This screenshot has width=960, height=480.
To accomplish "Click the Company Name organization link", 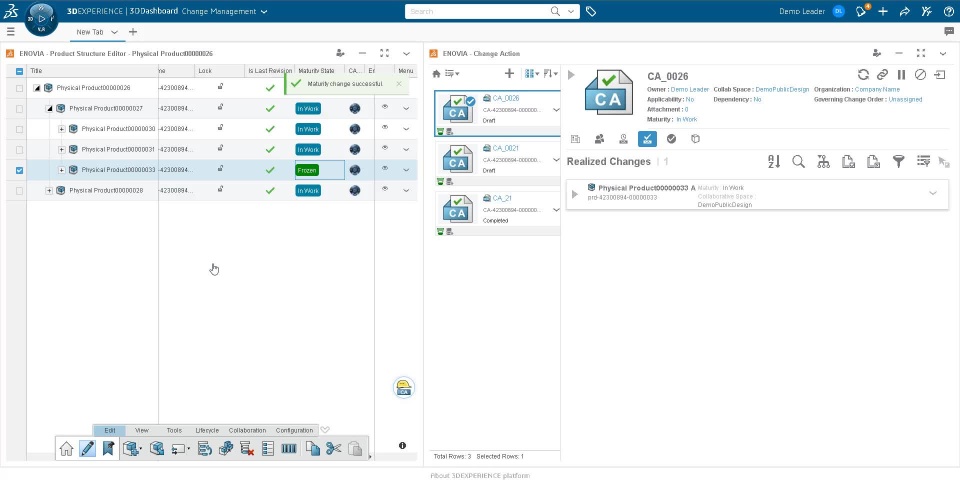I will pyautogui.click(x=877, y=89).
